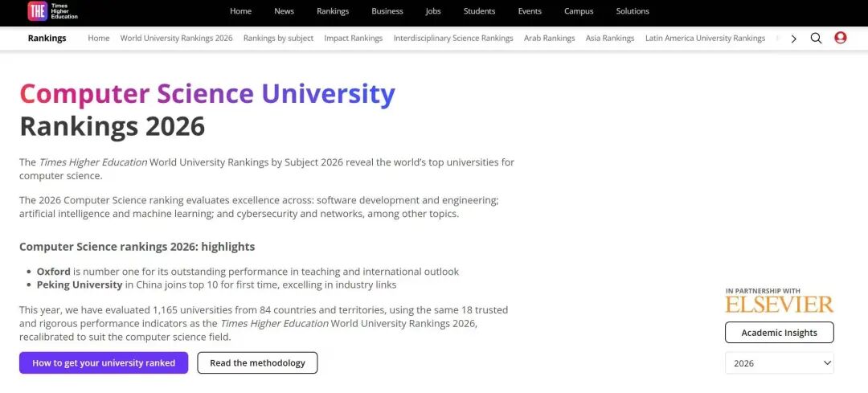868x393 pixels.
Task: Click Read the methodology button
Action: (x=257, y=363)
